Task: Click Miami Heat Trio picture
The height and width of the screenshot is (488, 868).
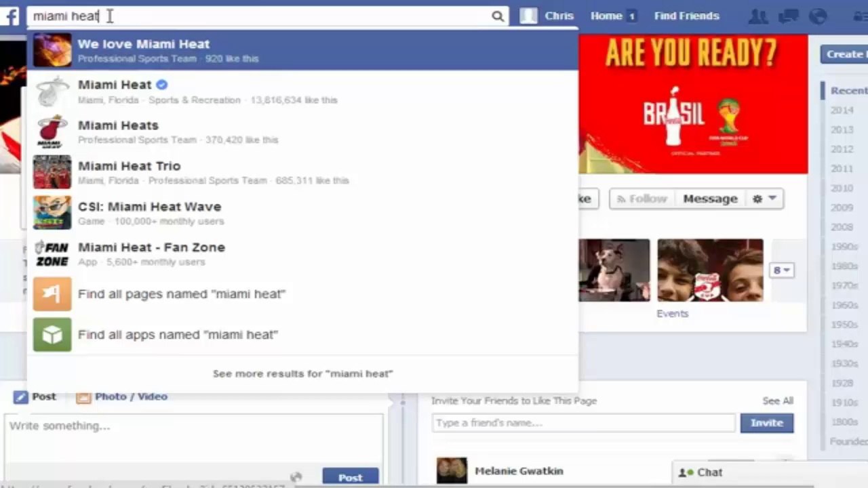Action: 52,172
